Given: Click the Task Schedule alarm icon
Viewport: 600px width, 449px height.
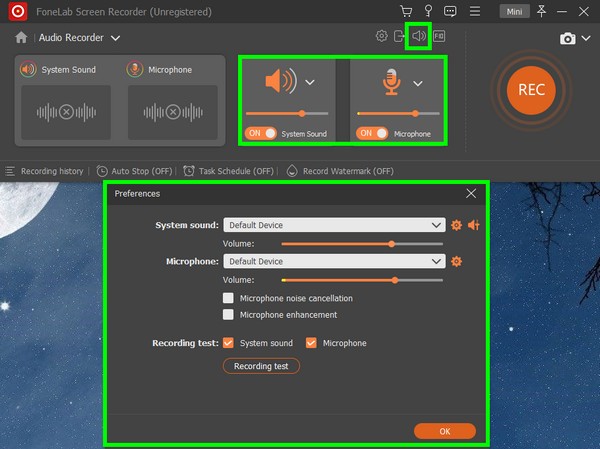Looking at the screenshot, I should point(189,171).
